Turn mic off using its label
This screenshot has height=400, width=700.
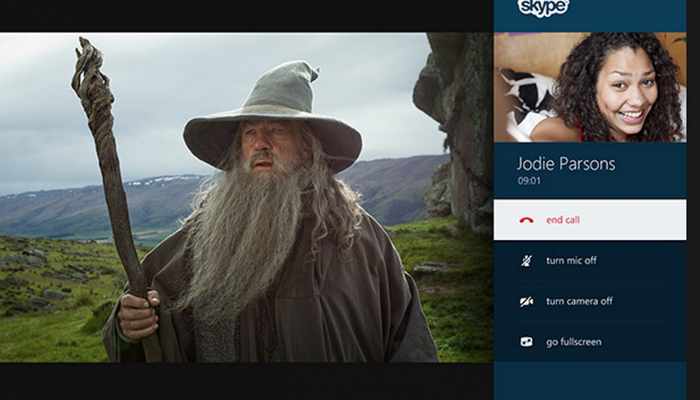coord(571,260)
